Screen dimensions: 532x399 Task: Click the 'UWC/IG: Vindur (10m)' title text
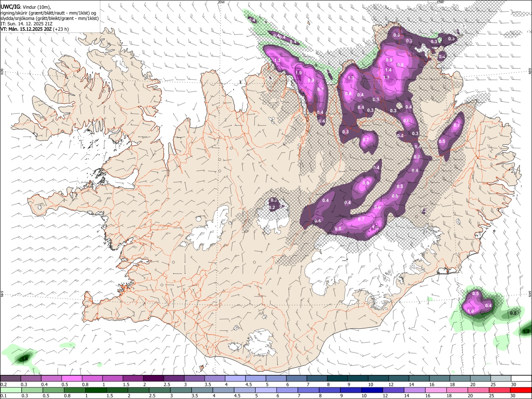coord(26,7)
